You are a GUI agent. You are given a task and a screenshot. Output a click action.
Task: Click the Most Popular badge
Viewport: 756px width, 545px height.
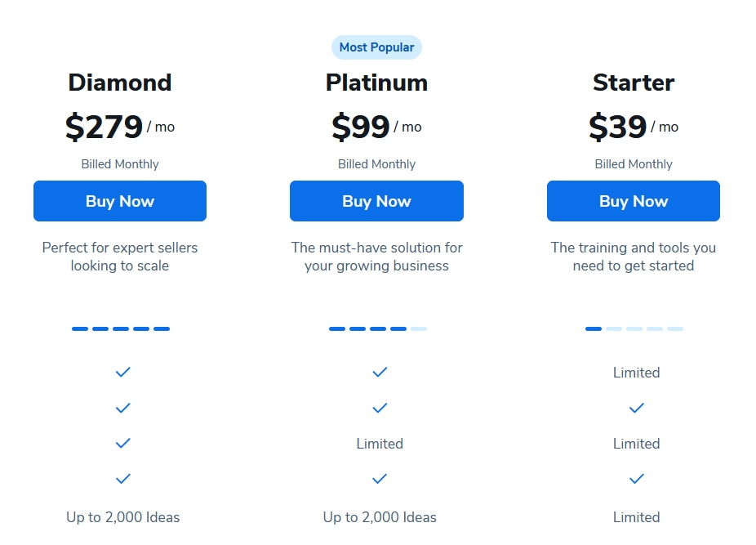tap(376, 47)
